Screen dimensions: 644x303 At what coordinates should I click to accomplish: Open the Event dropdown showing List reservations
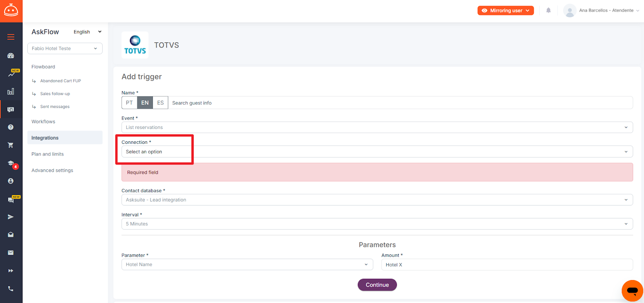[377, 127]
